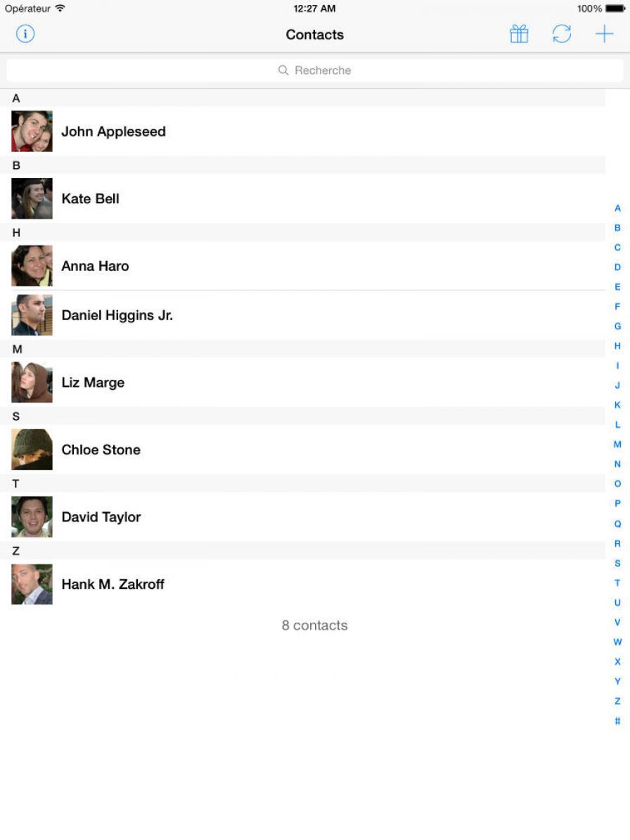The image size is (630, 840).
Task: Select Hank M. Zakroff's avatar
Action: point(32,585)
